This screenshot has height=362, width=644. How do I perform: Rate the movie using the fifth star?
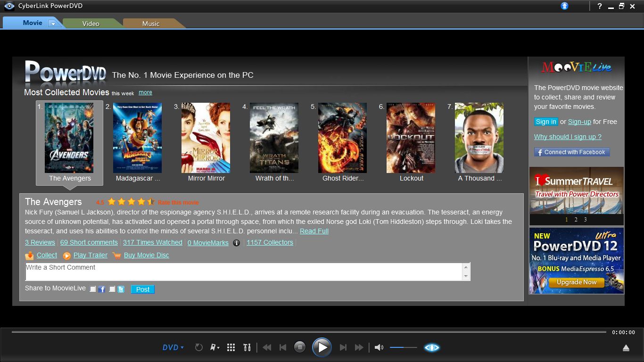point(151,202)
